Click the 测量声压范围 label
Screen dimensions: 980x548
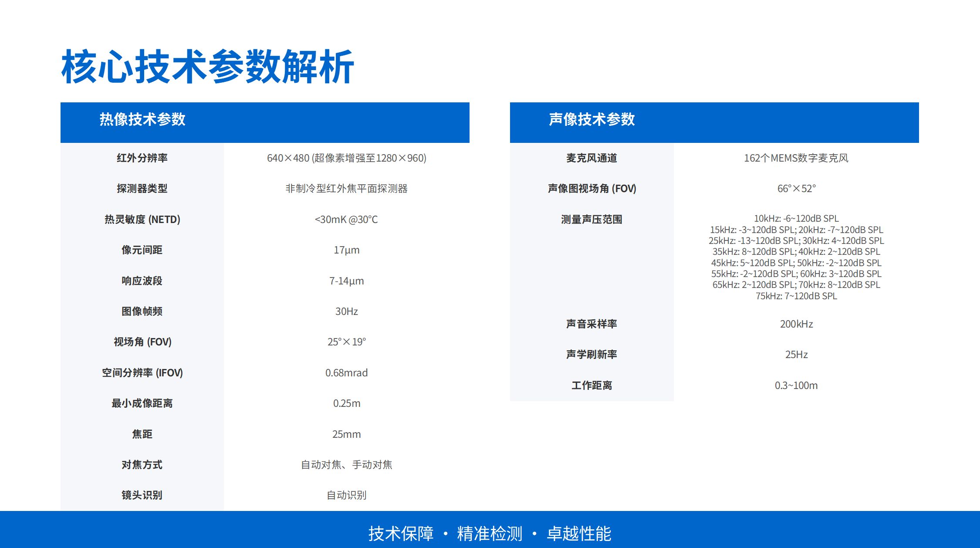(x=591, y=220)
